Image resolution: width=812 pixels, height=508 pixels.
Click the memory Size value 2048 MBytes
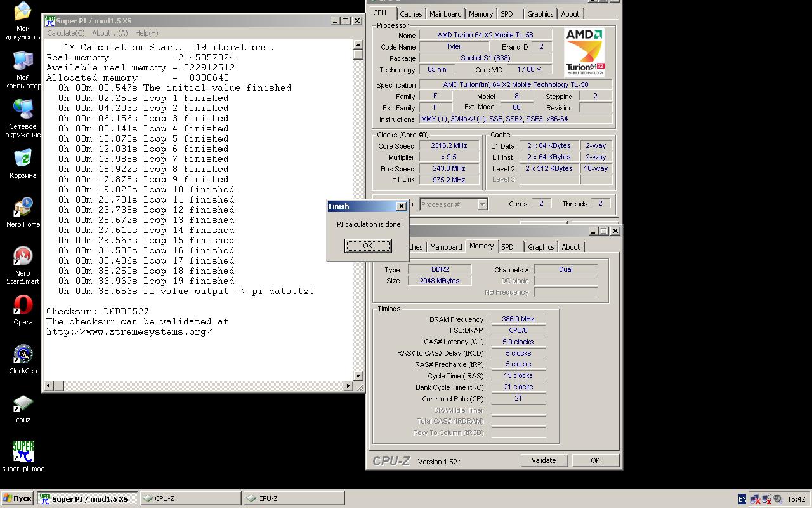coord(439,281)
